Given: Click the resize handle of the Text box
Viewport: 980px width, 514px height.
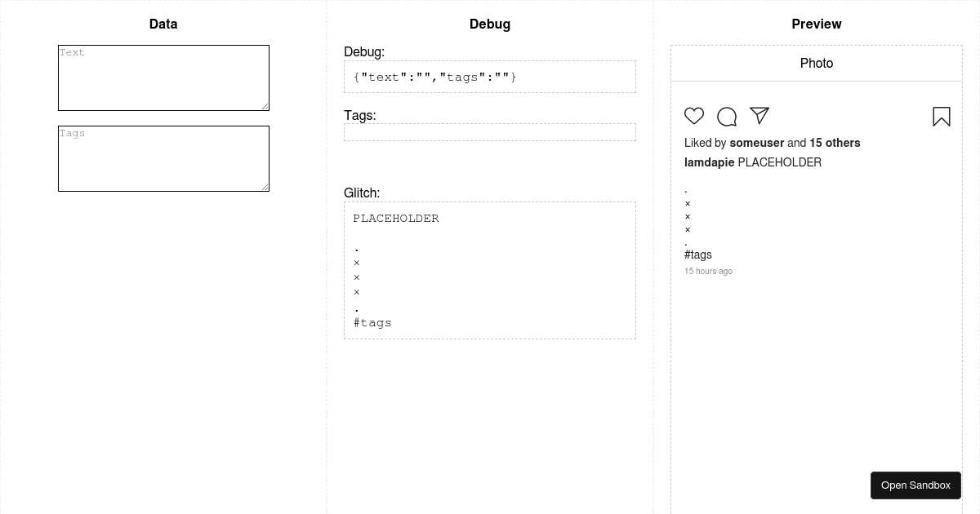Looking at the screenshot, I should click(266, 107).
